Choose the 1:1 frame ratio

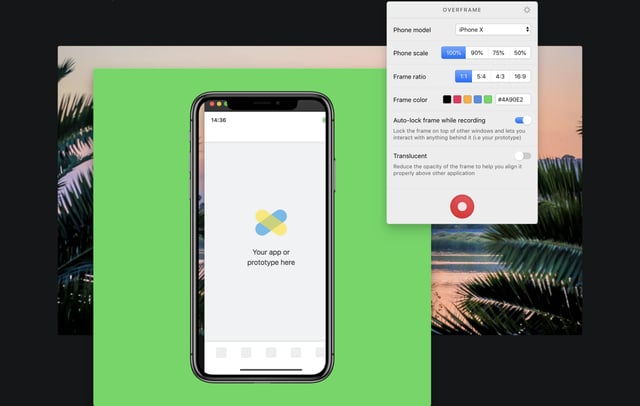click(464, 76)
